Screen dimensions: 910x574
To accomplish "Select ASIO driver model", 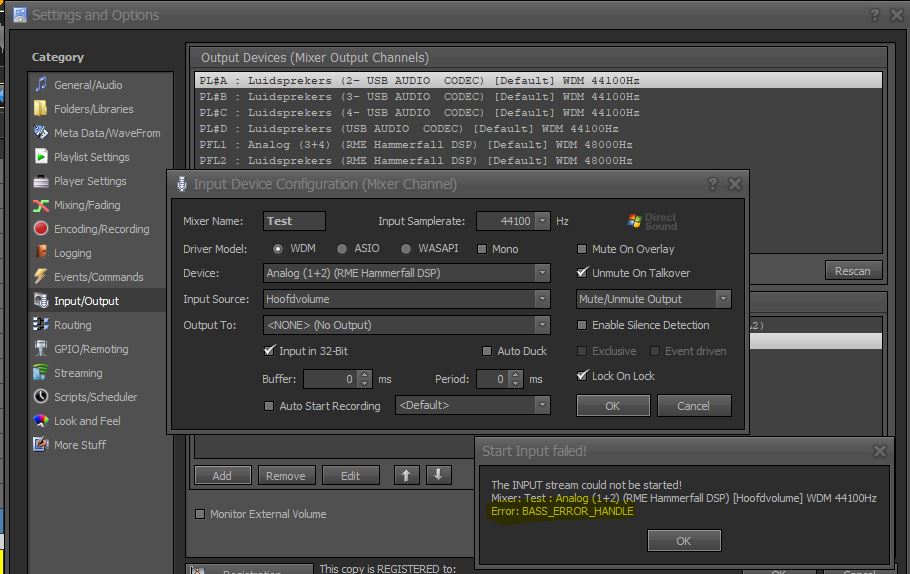I will pos(342,248).
